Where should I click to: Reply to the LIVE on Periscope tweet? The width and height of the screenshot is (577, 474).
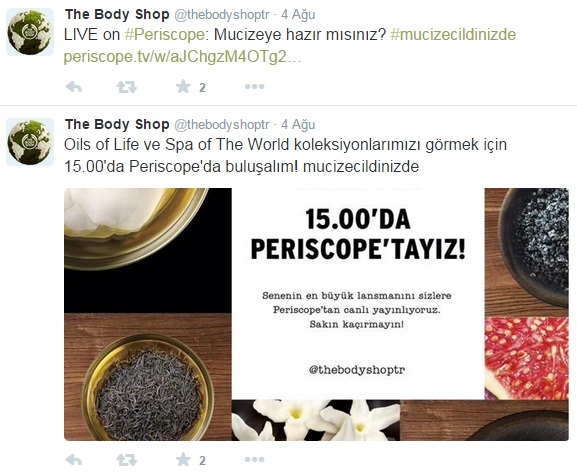74,87
